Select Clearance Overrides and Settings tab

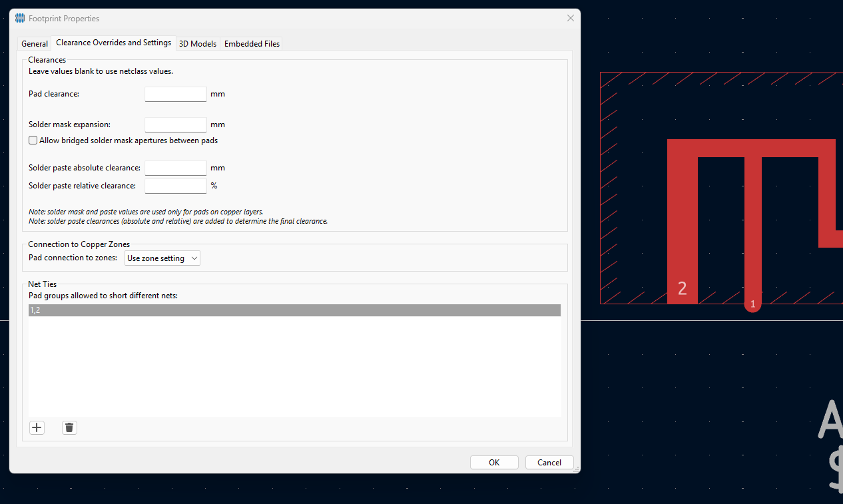click(x=113, y=43)
